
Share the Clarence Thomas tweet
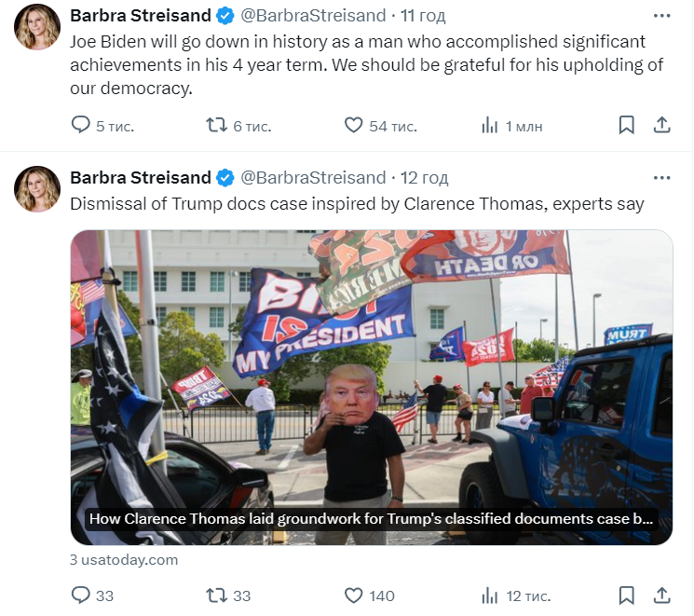click(662, 595)
